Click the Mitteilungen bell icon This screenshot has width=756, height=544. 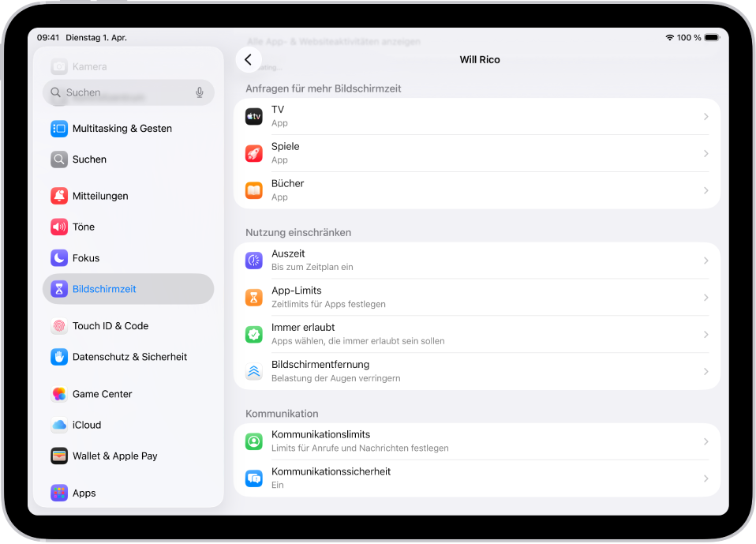[x=59, y=197]
